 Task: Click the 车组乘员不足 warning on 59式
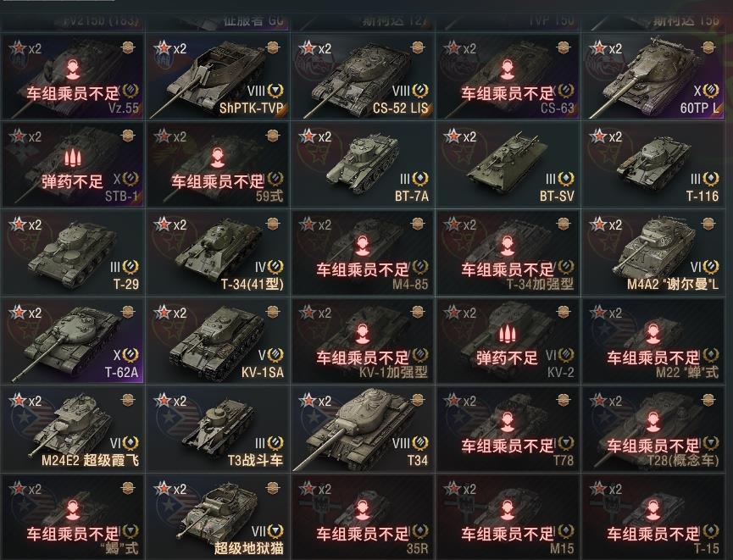(x=218, y=181)
